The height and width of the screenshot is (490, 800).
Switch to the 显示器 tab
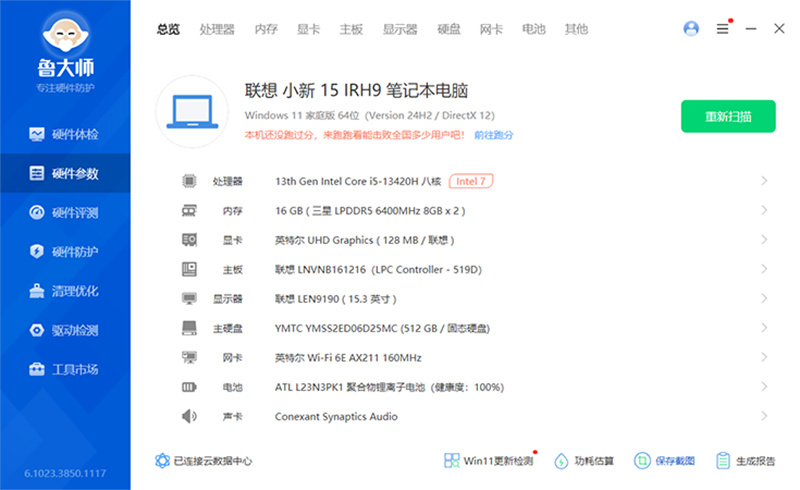401,30
